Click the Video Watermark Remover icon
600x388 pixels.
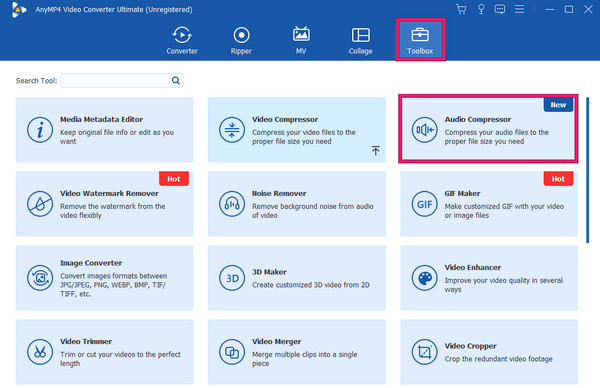point(40,204)
